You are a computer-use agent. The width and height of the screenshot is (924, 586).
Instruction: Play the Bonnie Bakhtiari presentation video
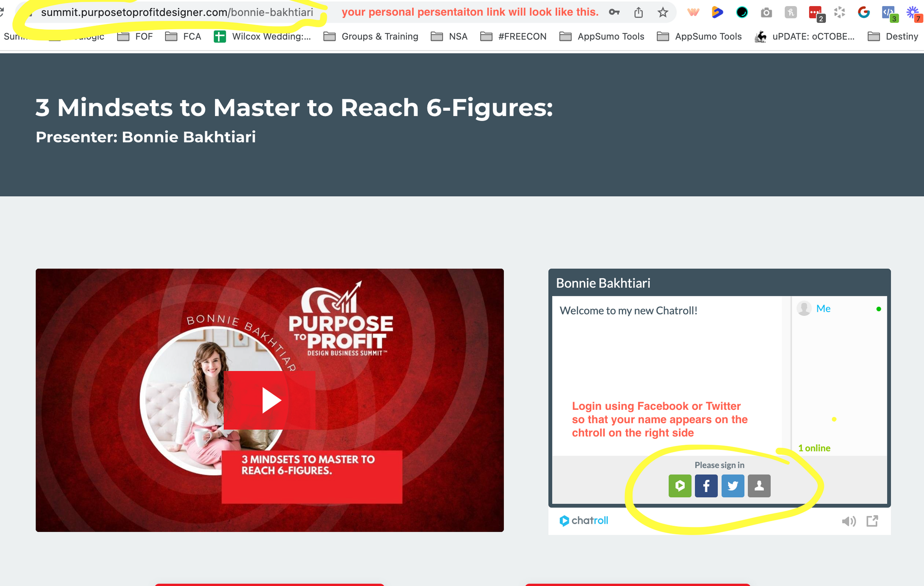tap(269, 400)
